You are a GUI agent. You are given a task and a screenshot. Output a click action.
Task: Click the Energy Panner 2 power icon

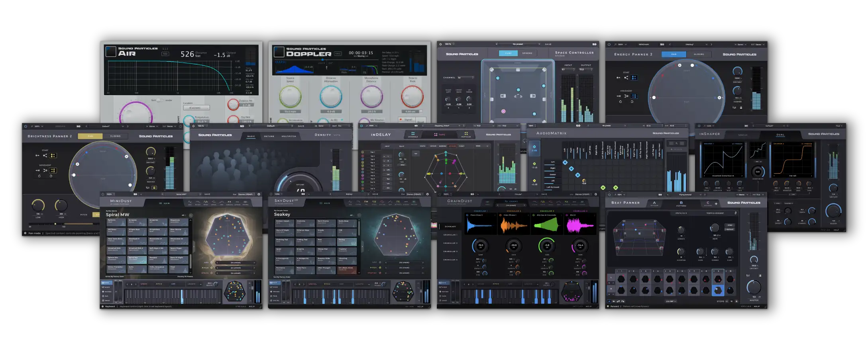[609, 45]
